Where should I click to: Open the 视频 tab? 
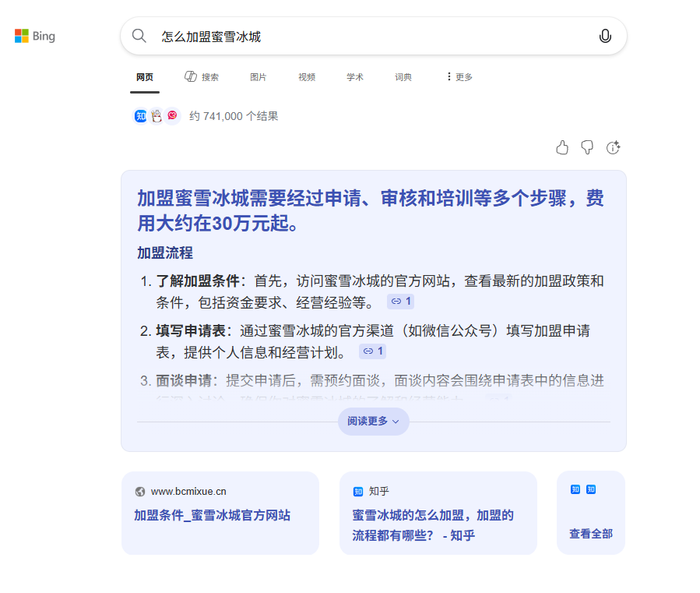point(307,77)
